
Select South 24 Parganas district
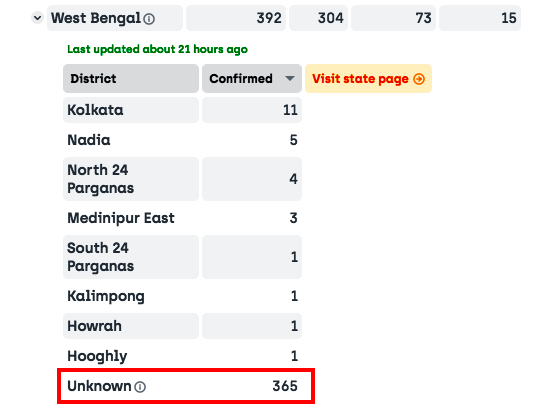tap(131, 257)
